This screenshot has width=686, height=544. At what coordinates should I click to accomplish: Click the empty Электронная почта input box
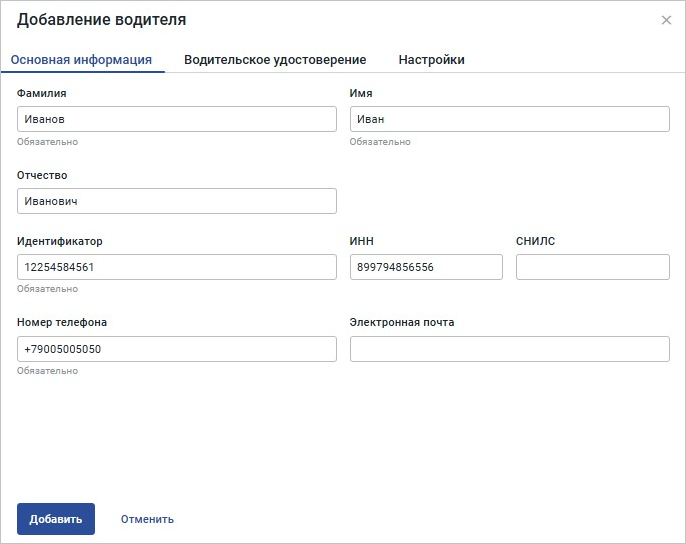click(509, 349)
